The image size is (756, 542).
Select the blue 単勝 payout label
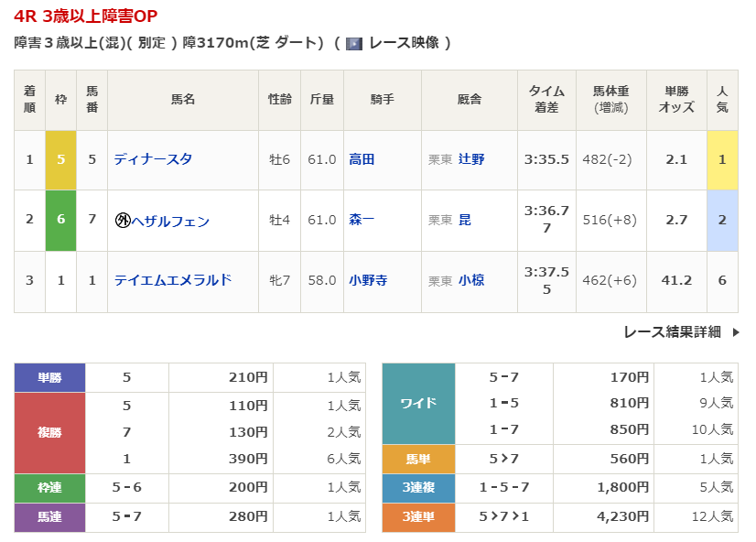[49, 376]
